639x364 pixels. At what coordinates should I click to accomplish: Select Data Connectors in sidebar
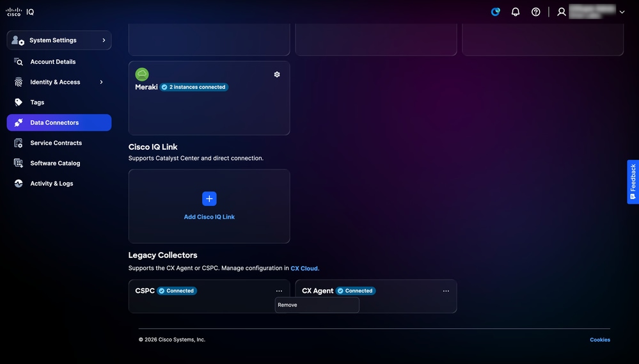(59, 123)
